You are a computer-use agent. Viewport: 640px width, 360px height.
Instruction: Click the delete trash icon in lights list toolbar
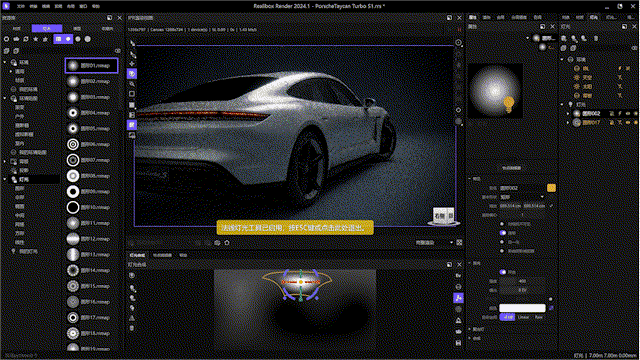pyautogui.click(x=596, y=38)
